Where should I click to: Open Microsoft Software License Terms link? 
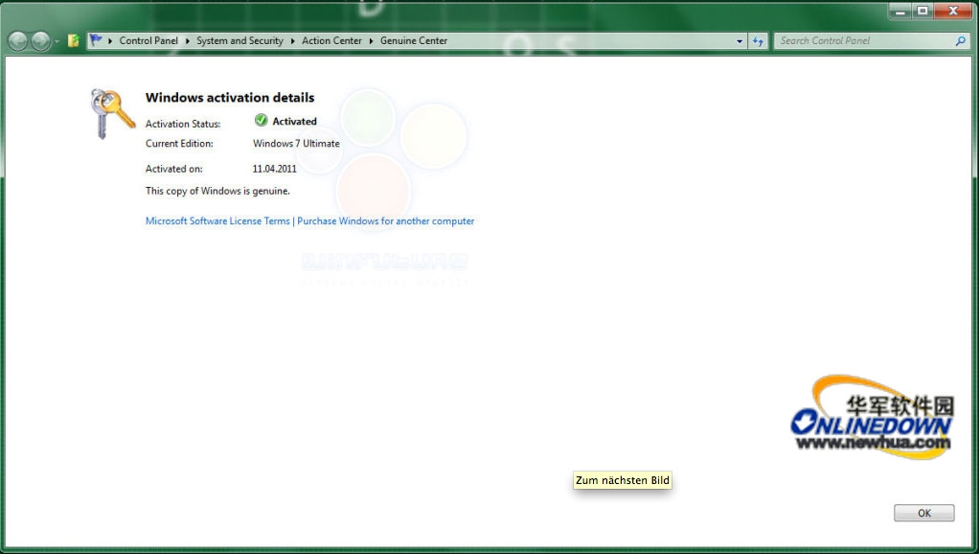(x=217, y=220)
